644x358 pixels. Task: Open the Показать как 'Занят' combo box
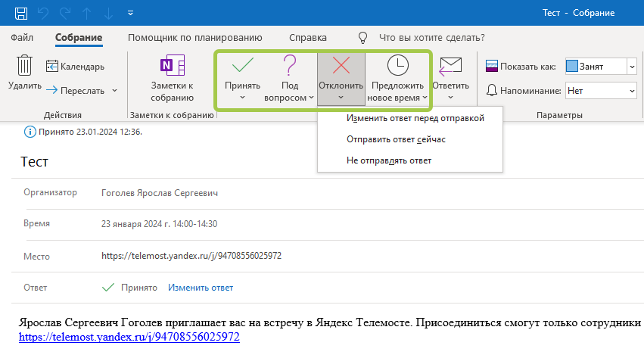point(601,66)
